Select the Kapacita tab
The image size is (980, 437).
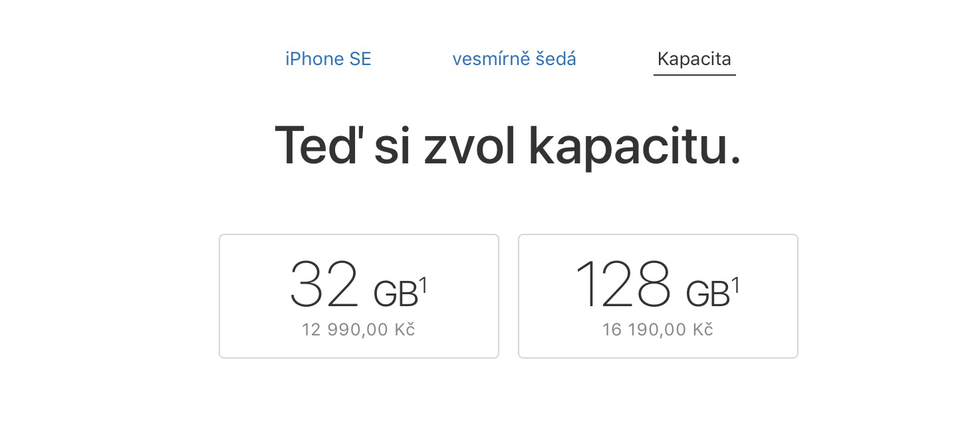pos(694,59)
